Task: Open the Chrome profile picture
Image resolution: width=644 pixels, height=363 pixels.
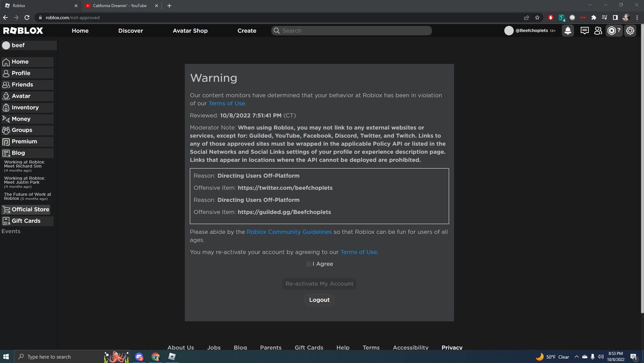Action: click(x=626, y=17)
